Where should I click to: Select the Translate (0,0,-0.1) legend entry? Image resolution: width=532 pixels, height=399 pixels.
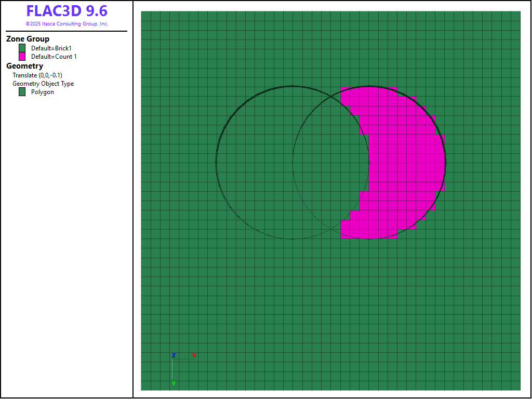[37, 75]
